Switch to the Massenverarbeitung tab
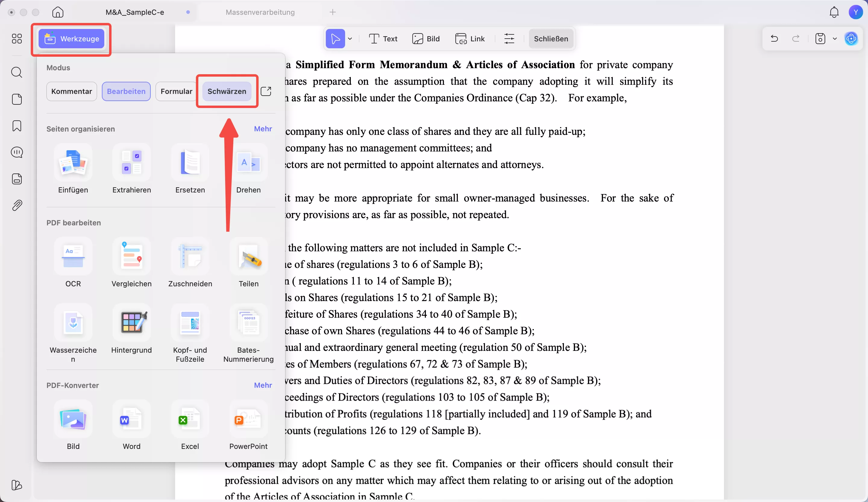 tap(260, 12)
